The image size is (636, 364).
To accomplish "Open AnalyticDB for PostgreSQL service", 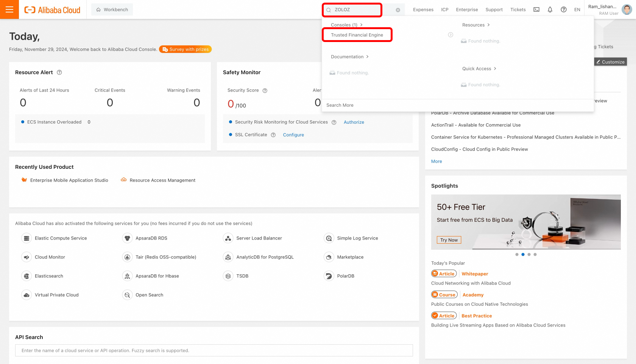I will [259, 257].
